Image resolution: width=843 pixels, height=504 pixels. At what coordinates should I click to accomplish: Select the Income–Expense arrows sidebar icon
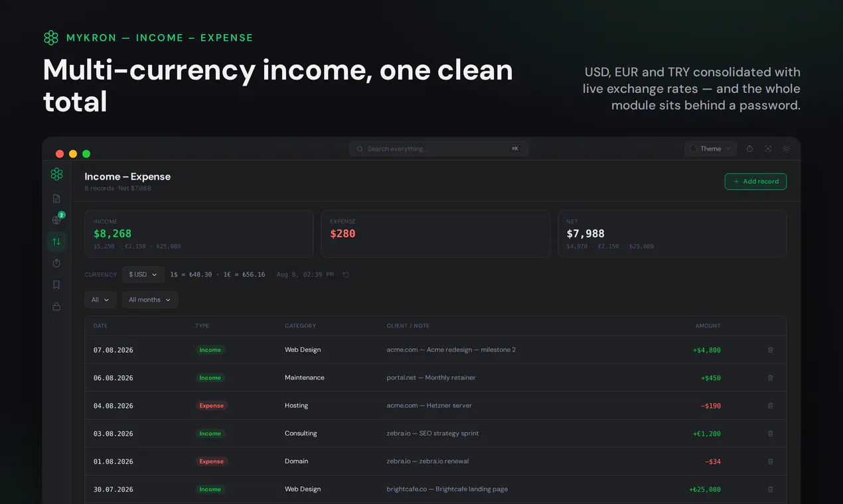pos(56,241)
